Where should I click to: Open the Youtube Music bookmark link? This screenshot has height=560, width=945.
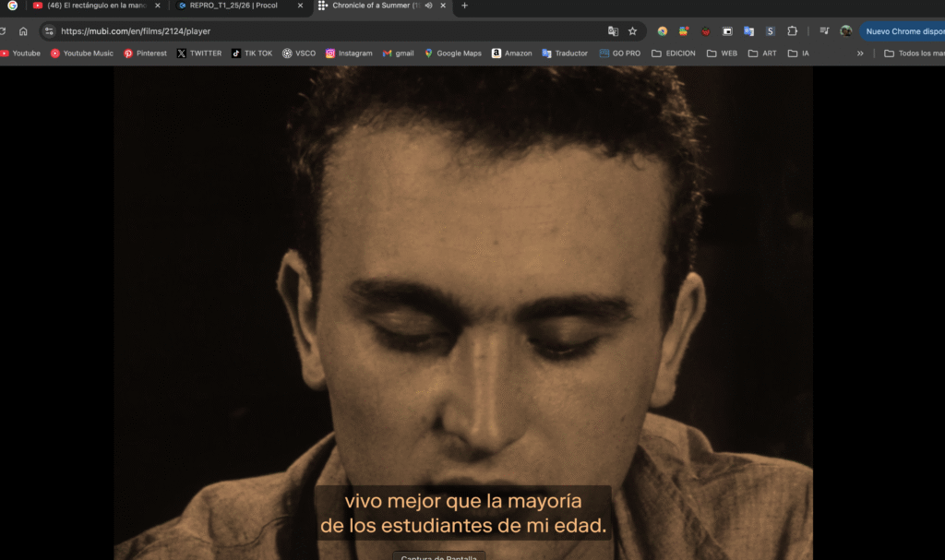82,54
